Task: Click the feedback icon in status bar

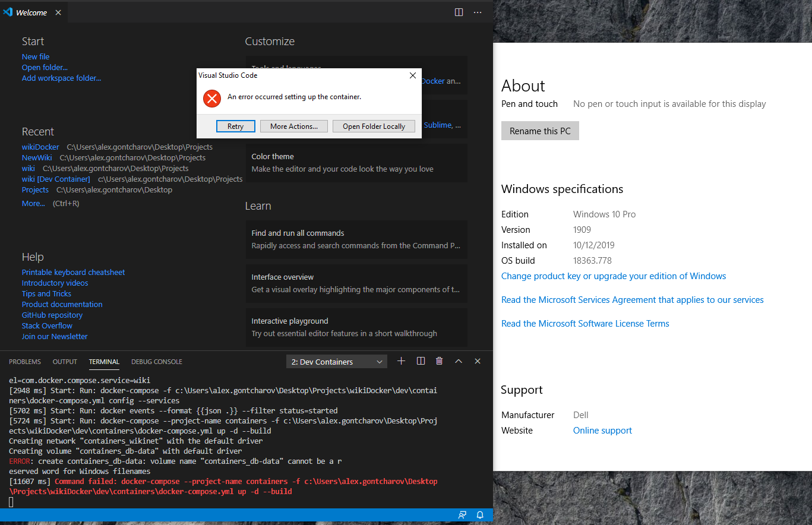Action: point(462,515)
